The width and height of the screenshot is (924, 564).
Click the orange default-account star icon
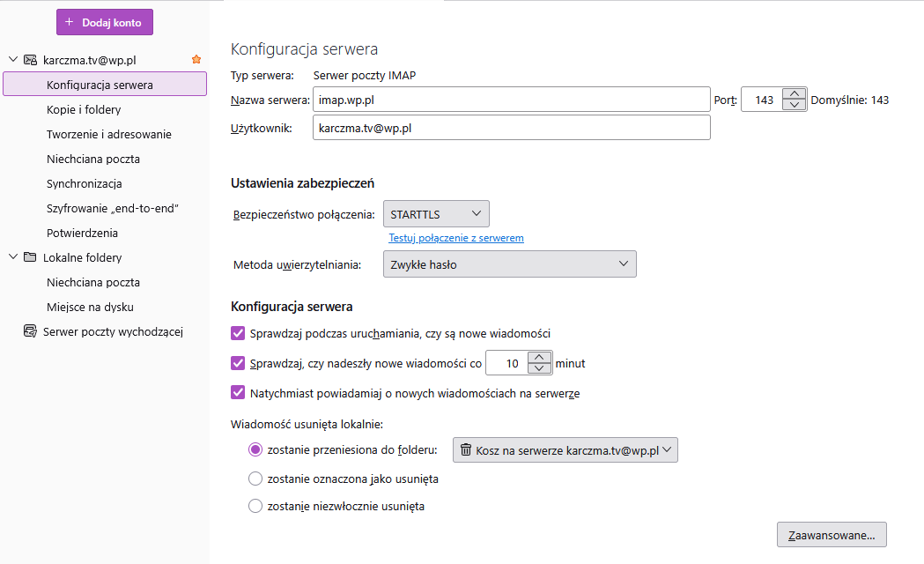196,60
